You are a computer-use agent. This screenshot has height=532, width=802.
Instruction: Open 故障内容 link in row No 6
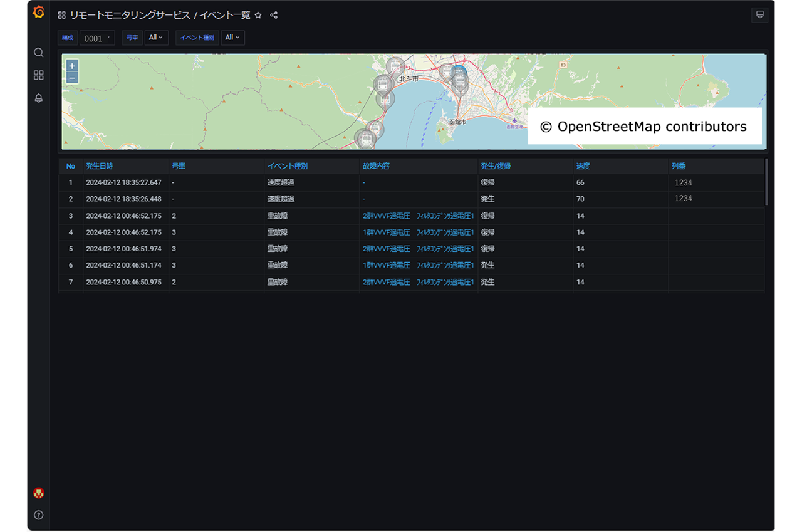coord(418,266)
